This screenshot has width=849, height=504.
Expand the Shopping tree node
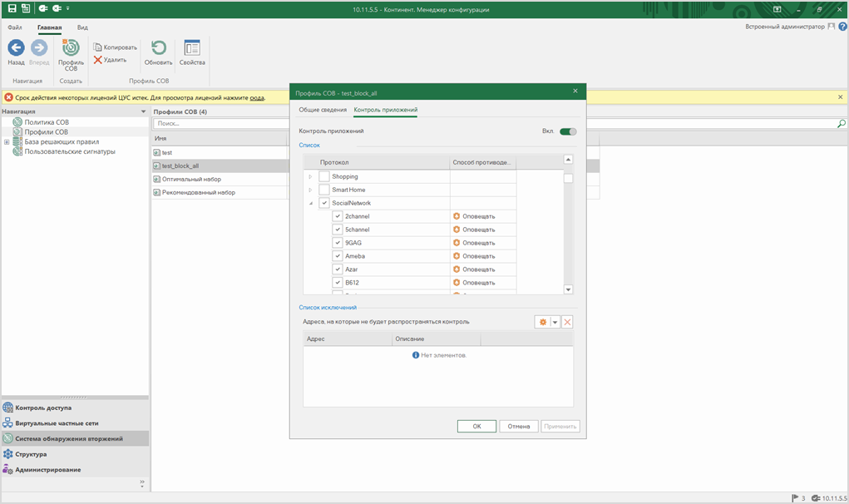tap(311, 176)
